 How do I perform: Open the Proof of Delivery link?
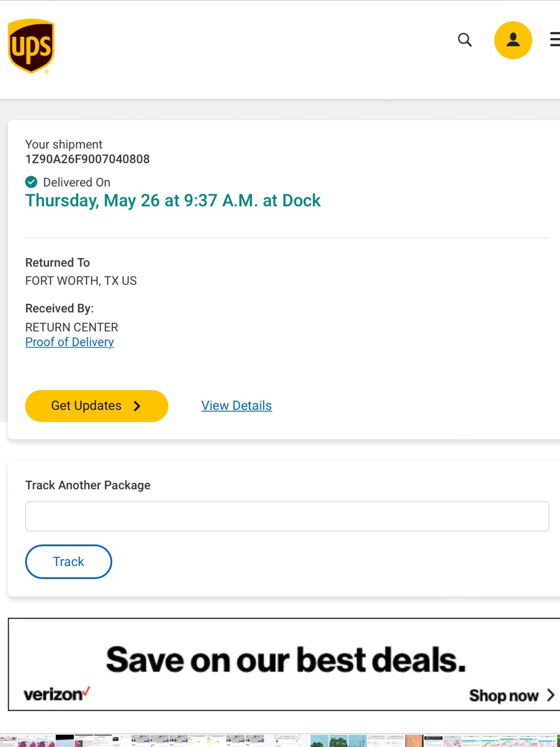pos(69,342)
